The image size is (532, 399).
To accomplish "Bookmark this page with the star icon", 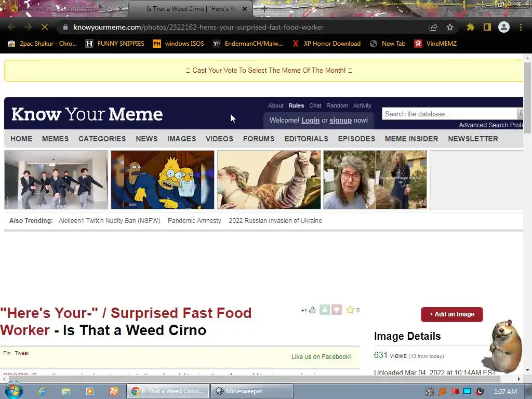I will [x=450, y=27].
